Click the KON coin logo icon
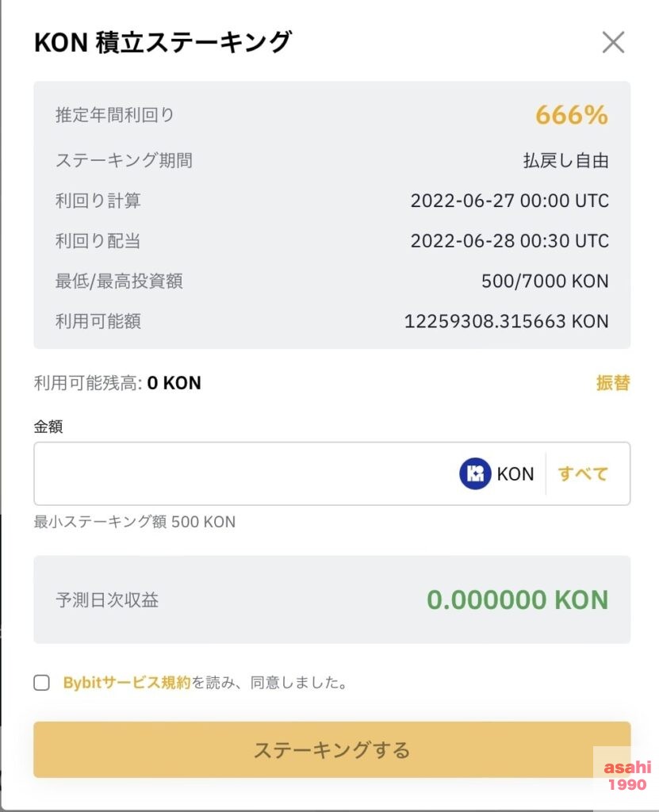This screenshot has height=812, width=659. [475, 474]
